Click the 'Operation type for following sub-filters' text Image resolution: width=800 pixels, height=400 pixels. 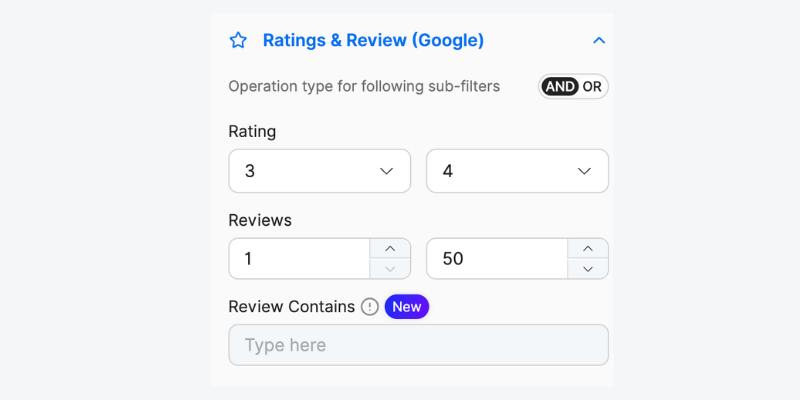(364, 87)
